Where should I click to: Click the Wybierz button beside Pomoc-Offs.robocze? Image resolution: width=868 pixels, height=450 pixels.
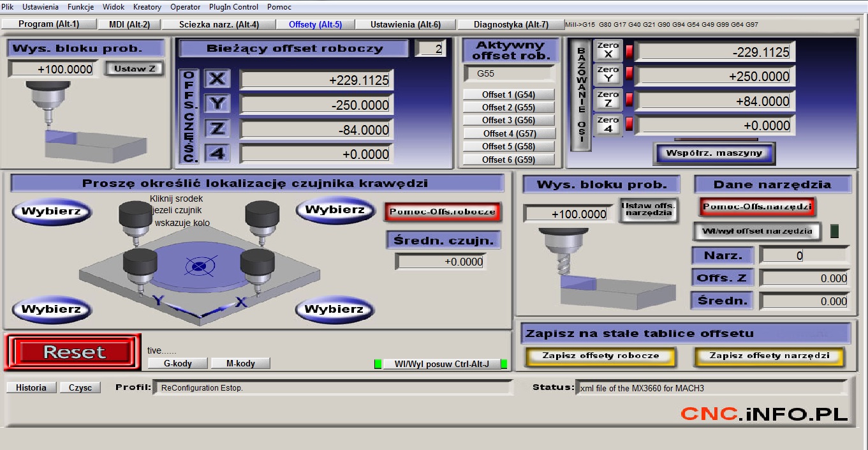click(x=335, y=209)
